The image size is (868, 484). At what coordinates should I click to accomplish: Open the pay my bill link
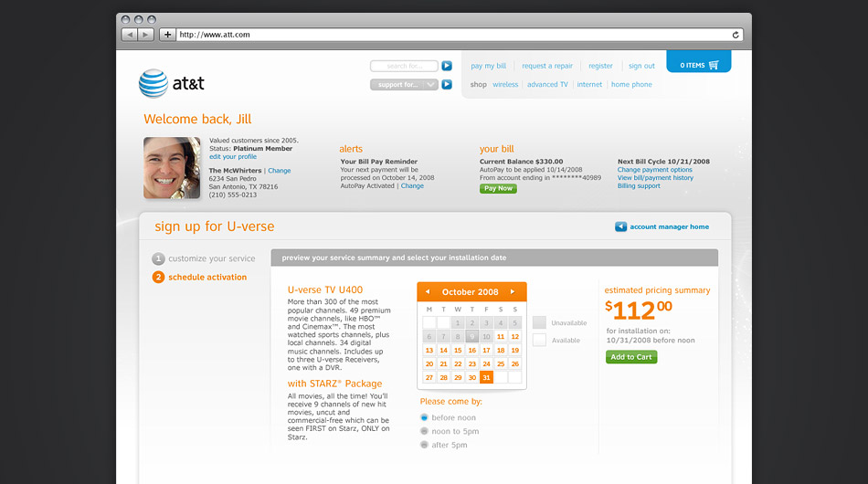click(488, 66)
